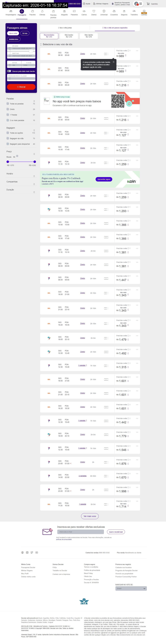This screenshot has height=644, width=166.
Task: Check the Direto stops filter
Action: tap(8, 109)
